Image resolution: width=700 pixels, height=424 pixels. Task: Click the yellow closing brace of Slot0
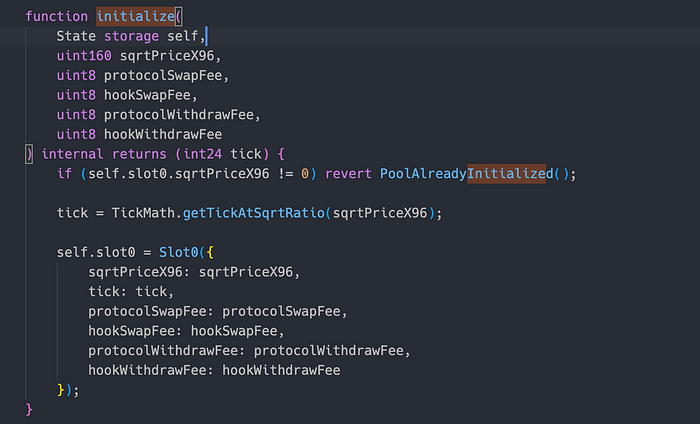tap(61, 390)
